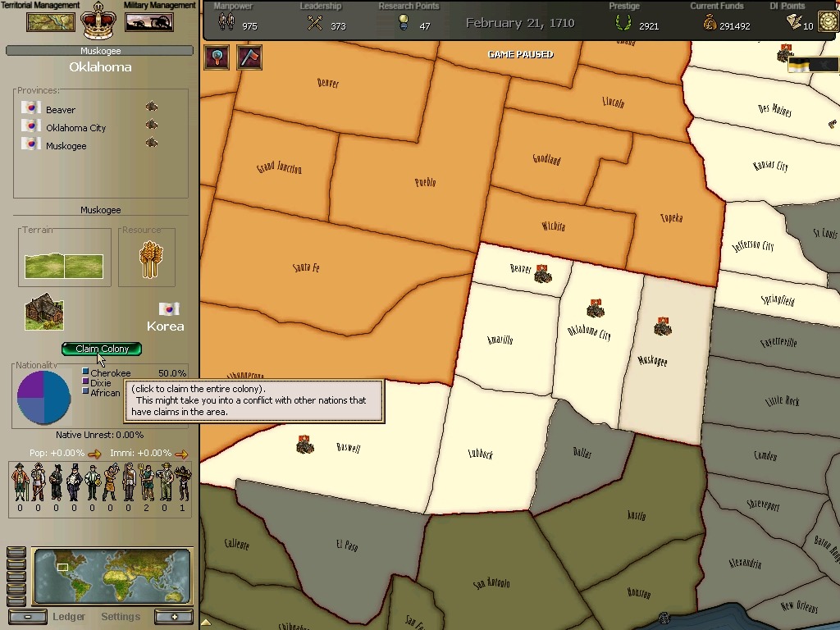Click the date February 21, 1710
The height and width of the screenshot is (630, 840).
519,23
